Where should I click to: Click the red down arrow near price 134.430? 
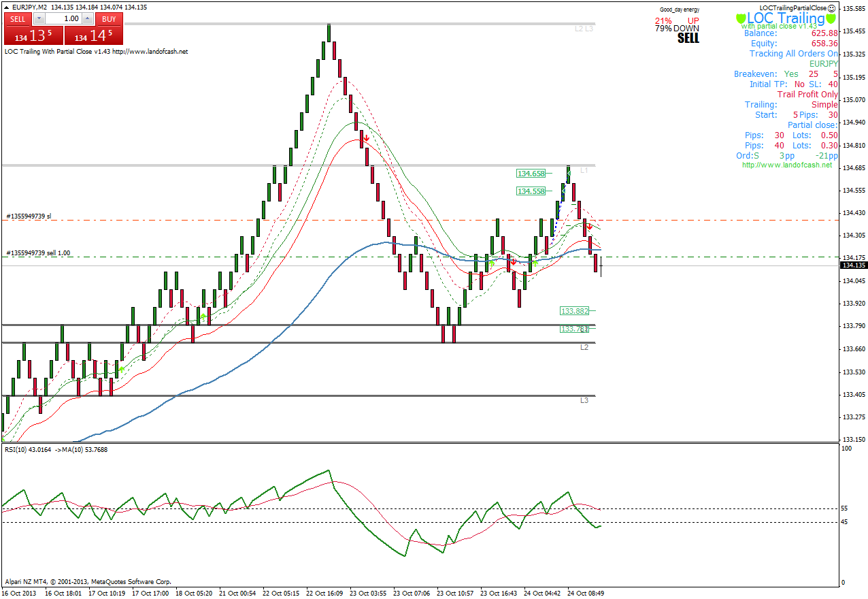pyautogui.click(x=589, y=226)
